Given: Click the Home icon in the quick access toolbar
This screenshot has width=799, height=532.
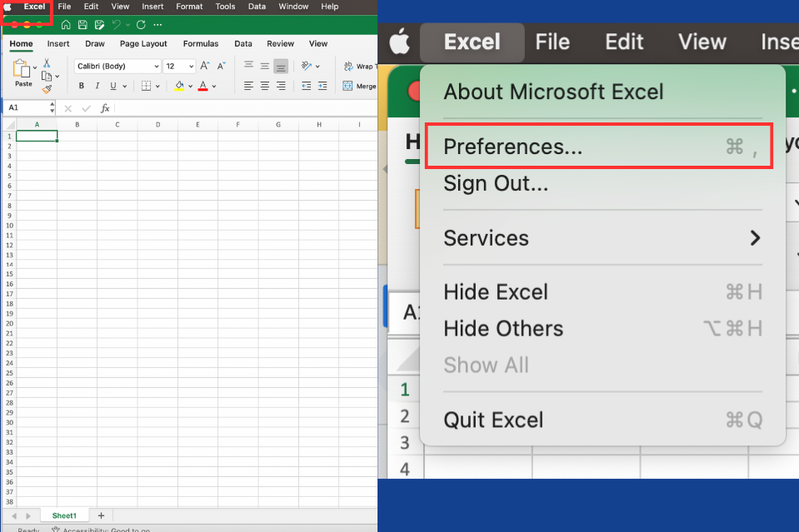Looking at the screenshot, I should click(x=65, y=24).
